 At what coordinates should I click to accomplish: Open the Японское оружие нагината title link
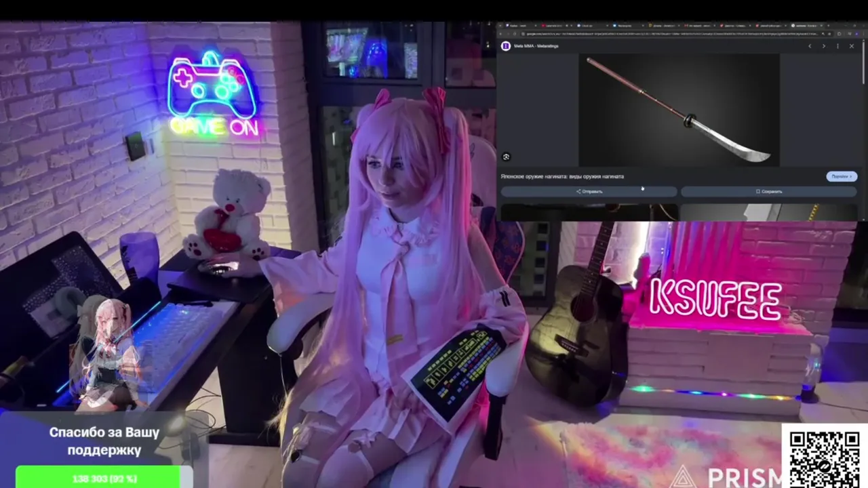(x=562, y=176)
